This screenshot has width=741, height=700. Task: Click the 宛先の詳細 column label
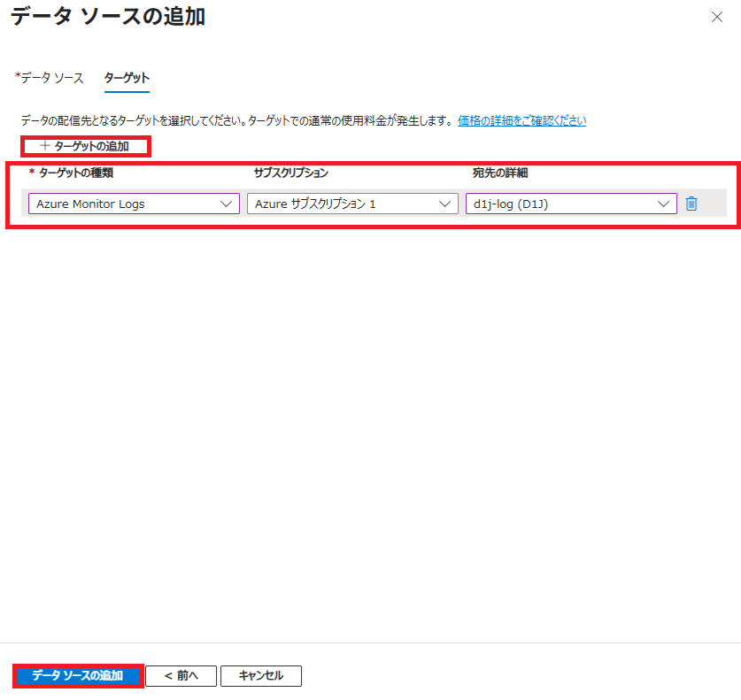500,173
